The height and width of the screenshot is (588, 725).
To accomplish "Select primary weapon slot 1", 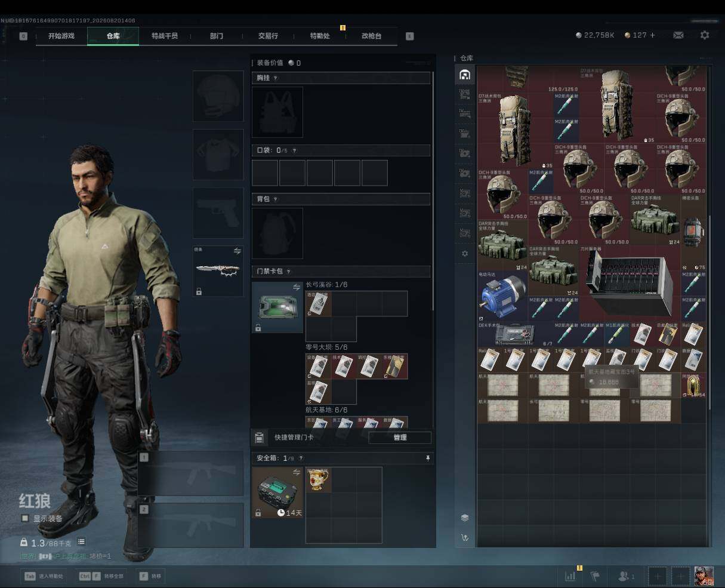I will click(x=191, y=474).
